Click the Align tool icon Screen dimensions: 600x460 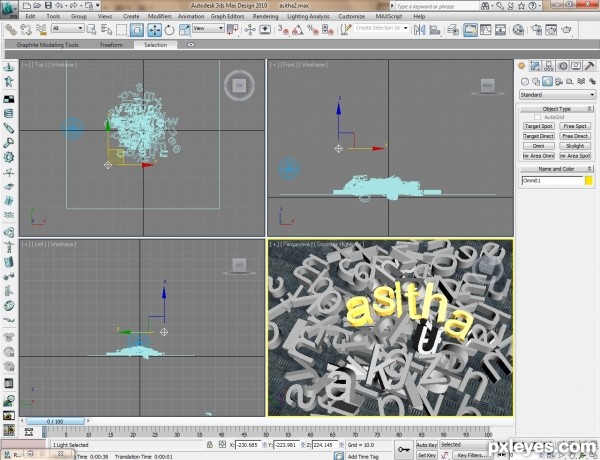coord(435,29)
